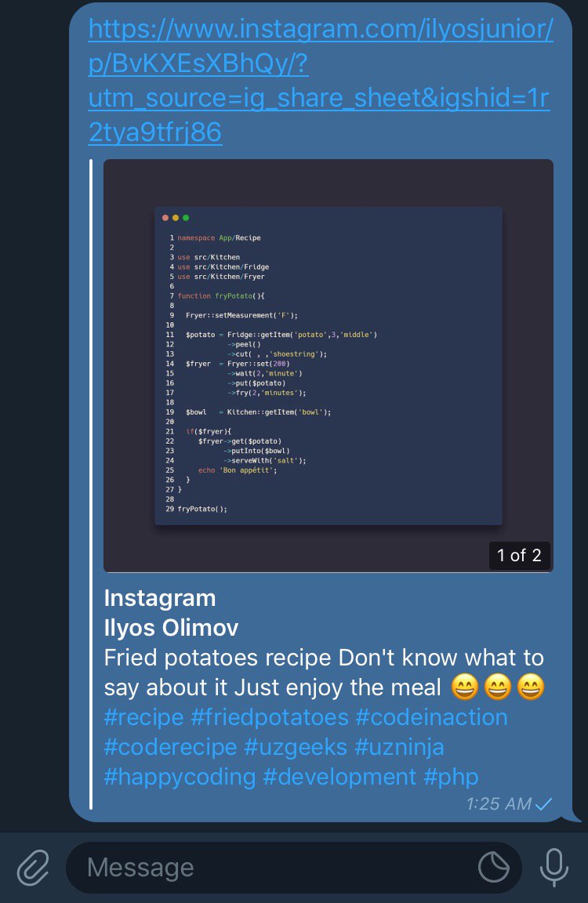
Task: Tap the #codeinaction hashtag
Action: (x=431, y=717)
